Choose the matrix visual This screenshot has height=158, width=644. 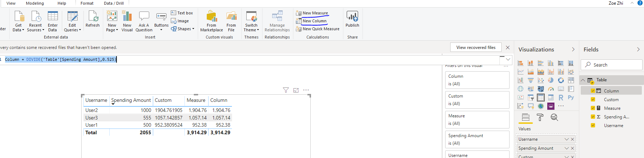click(x=551, y=98)
